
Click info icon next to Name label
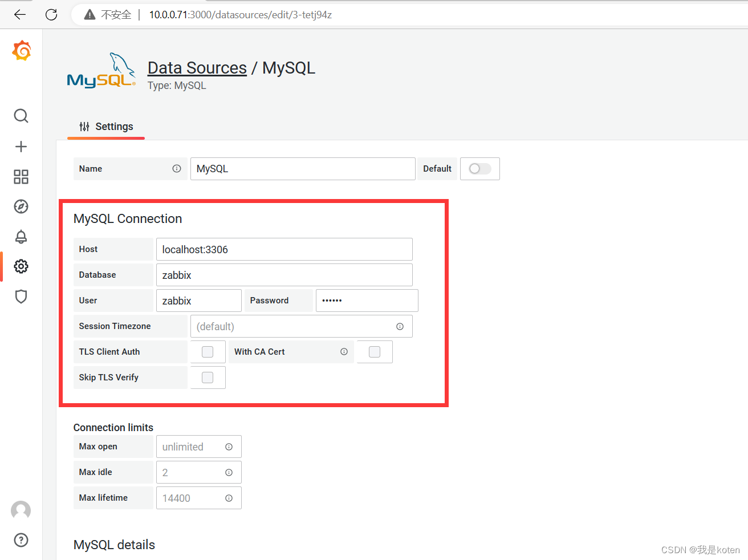coord(177,169)
